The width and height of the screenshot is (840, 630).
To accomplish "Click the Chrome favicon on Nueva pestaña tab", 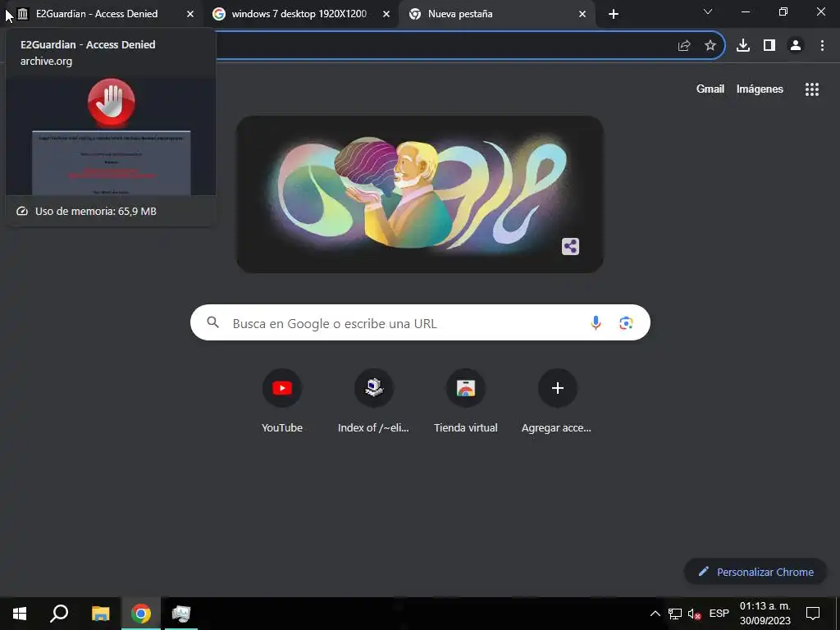I will click(414, 14).
